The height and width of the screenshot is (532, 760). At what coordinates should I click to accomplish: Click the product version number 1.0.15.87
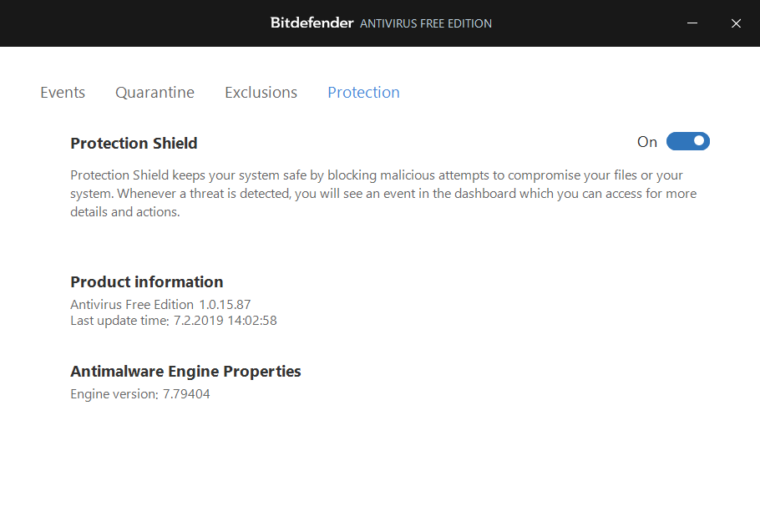coord(225,305)
